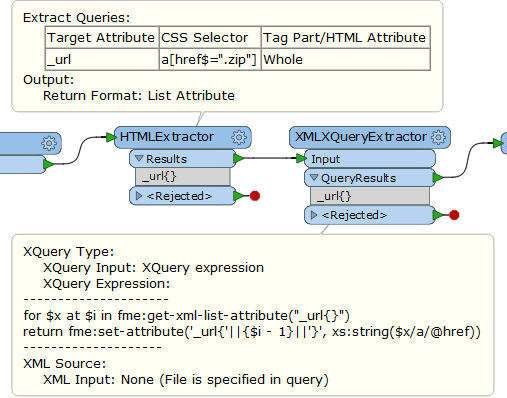
Task: Collapse the QueryResults port attributes
Action: click(314, 177)
